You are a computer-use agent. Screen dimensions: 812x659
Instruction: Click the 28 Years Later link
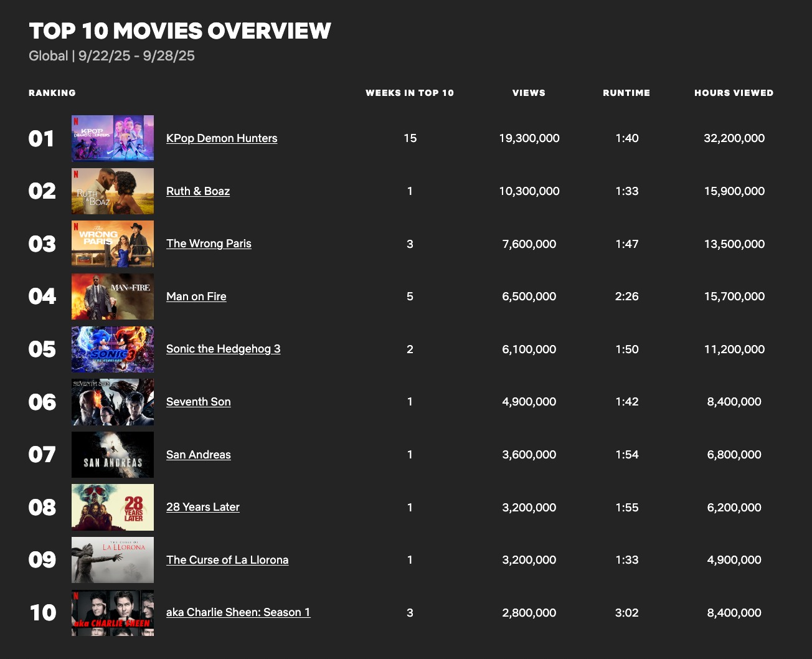point(202,507)
